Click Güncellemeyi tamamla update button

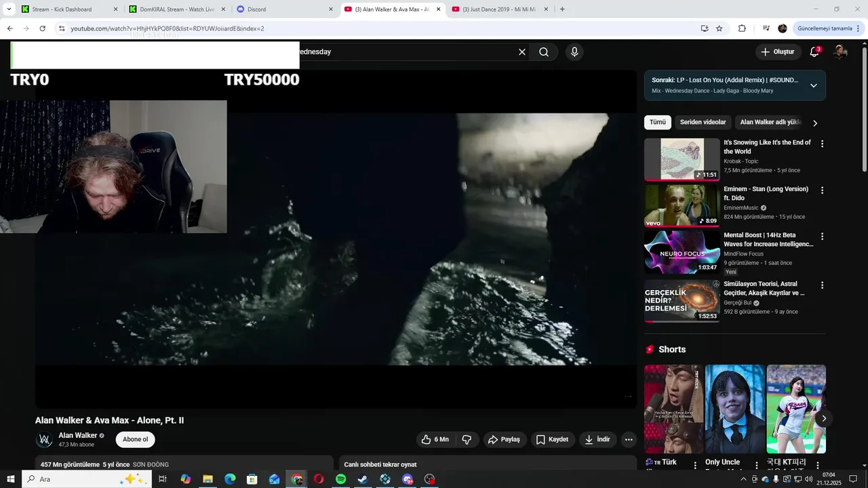point(825,28)
